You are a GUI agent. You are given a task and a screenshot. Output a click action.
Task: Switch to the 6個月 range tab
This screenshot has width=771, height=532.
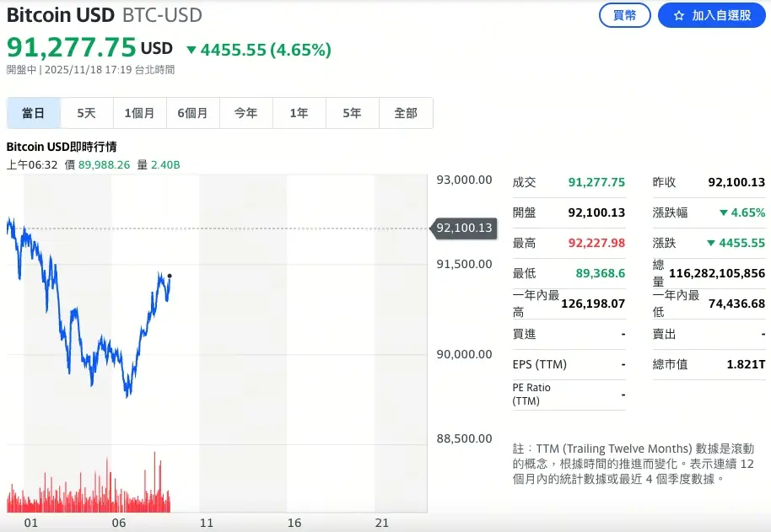click(192, 113)
